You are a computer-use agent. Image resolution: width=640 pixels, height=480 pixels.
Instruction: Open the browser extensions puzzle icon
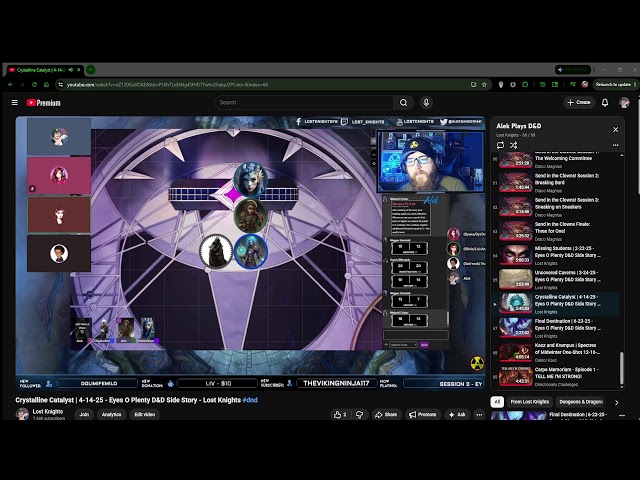525,84
